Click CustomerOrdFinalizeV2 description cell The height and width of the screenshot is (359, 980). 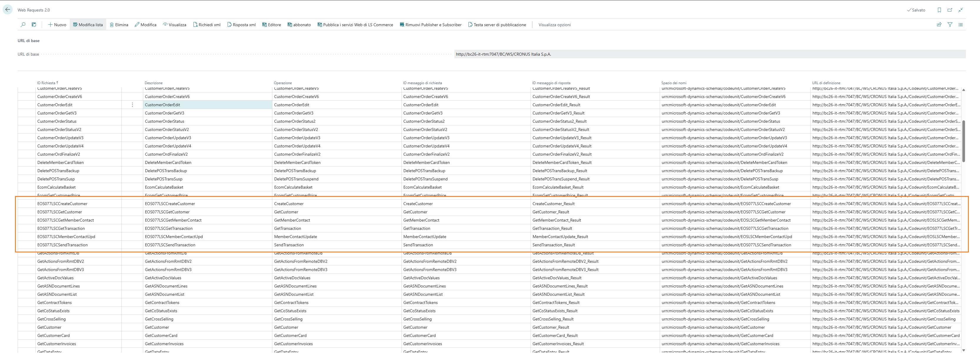[x=208, y=154]
